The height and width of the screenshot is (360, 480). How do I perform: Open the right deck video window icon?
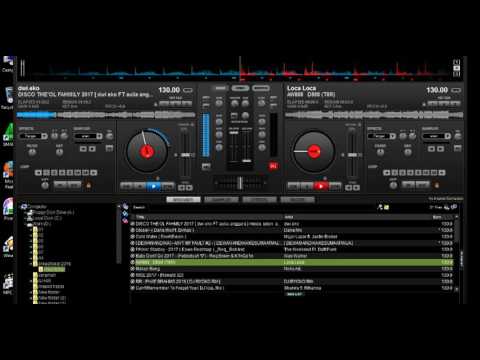coord(458,148)
